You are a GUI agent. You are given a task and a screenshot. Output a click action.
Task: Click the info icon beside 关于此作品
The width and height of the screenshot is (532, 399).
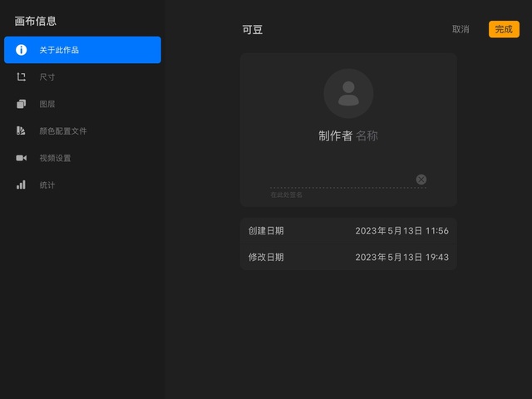tap(22, 50)
